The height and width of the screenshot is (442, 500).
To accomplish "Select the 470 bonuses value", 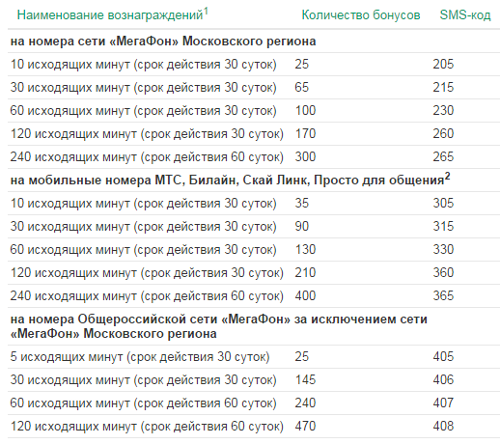I will point(305,426).
